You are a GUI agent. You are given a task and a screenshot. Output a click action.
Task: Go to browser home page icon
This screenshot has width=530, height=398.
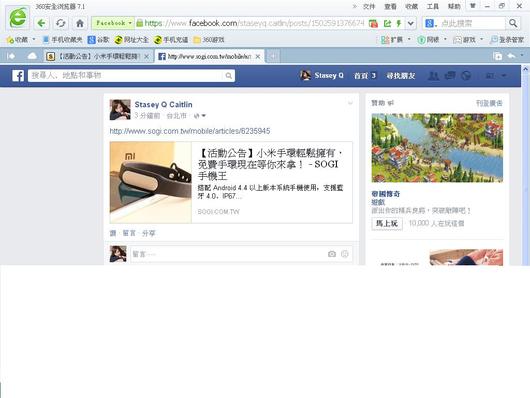tap(80, 23)
